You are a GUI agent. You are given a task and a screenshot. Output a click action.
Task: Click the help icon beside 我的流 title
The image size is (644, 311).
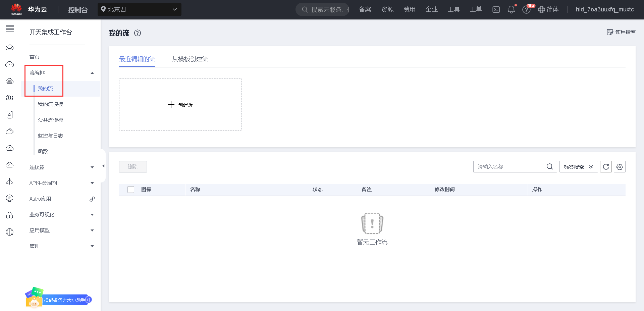(x=138, y=33)
